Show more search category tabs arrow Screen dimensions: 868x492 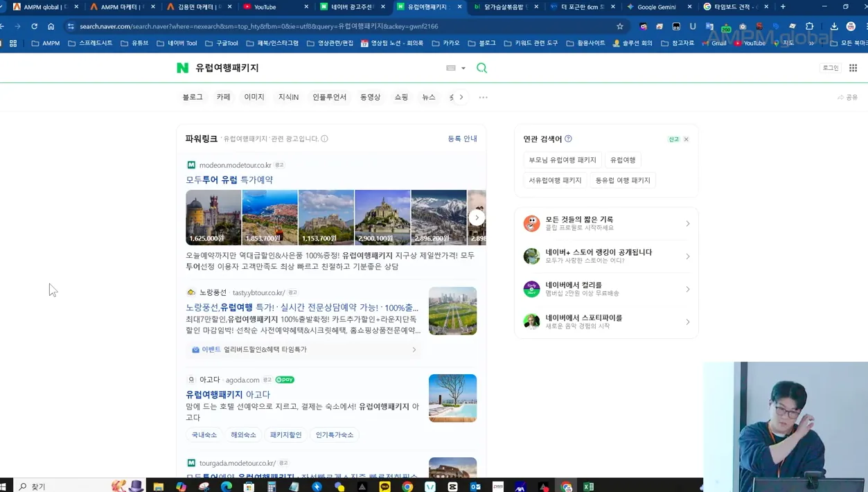461,97
